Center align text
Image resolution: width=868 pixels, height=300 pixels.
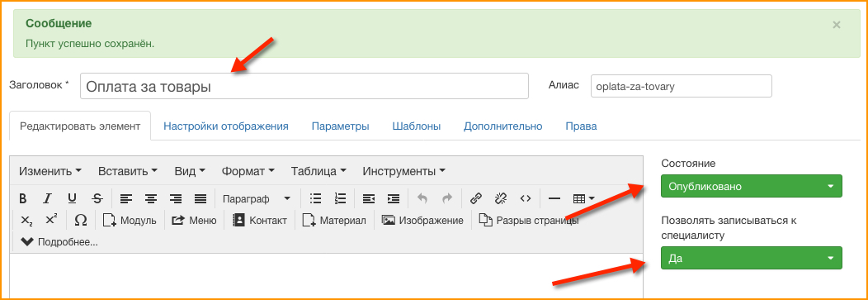pyautogui.click(x=151, y=198)
